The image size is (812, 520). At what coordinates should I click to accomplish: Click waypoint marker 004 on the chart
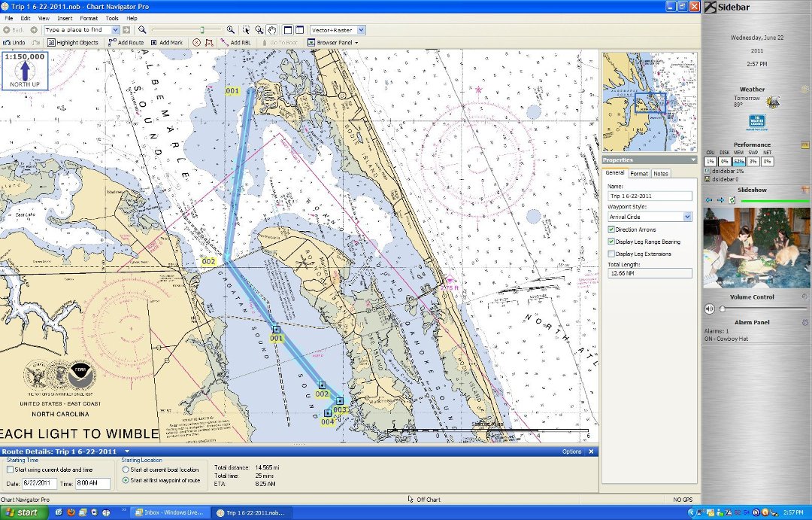(x=327, y=413)
